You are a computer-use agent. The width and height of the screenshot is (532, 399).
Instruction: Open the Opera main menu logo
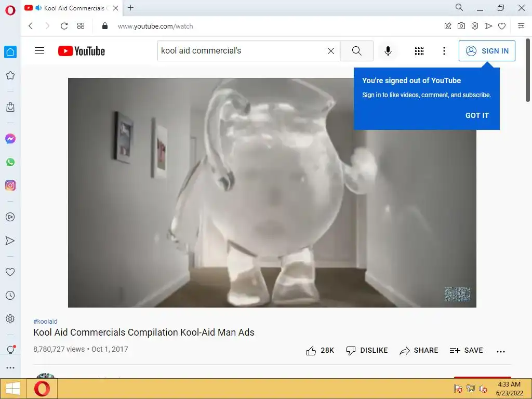(10, 10)
